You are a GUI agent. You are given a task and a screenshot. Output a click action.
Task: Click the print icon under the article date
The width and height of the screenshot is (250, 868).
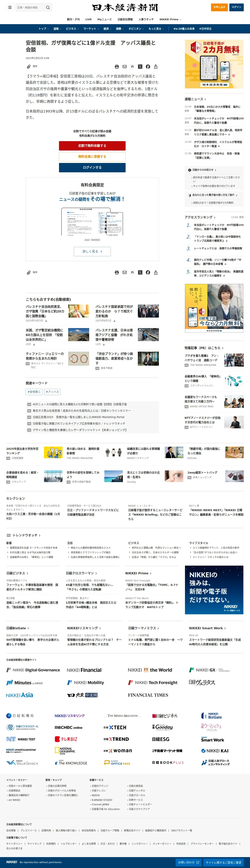117,67
